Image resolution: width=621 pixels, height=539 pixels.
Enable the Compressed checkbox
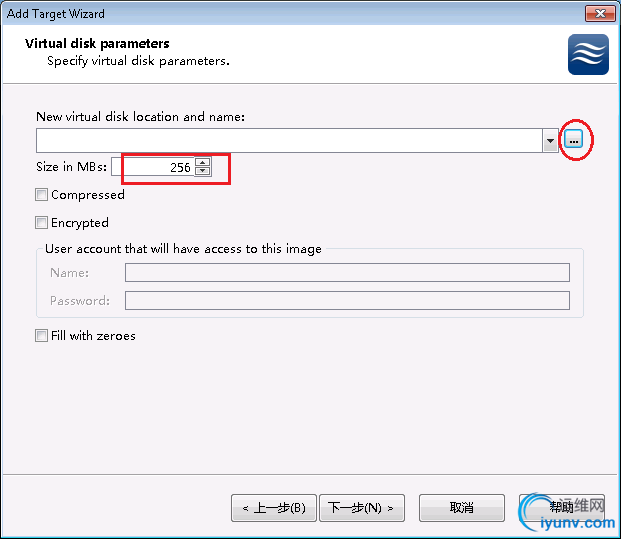coord(41,194)
